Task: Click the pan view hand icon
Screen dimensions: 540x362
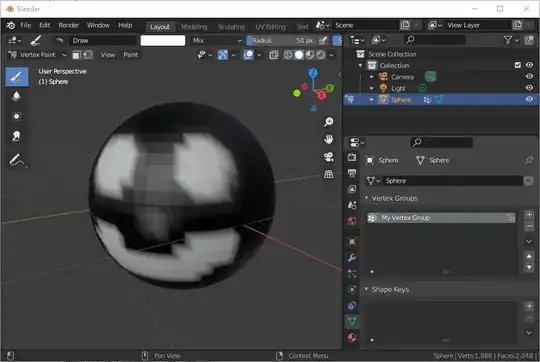Action: click(329, 139)
